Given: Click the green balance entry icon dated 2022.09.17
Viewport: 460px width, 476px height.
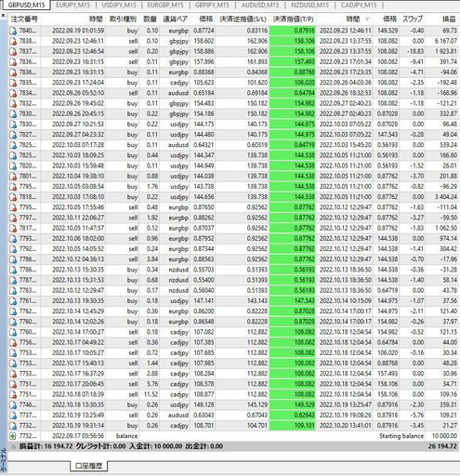Looking at the screenshot, I should coord(13,436).
